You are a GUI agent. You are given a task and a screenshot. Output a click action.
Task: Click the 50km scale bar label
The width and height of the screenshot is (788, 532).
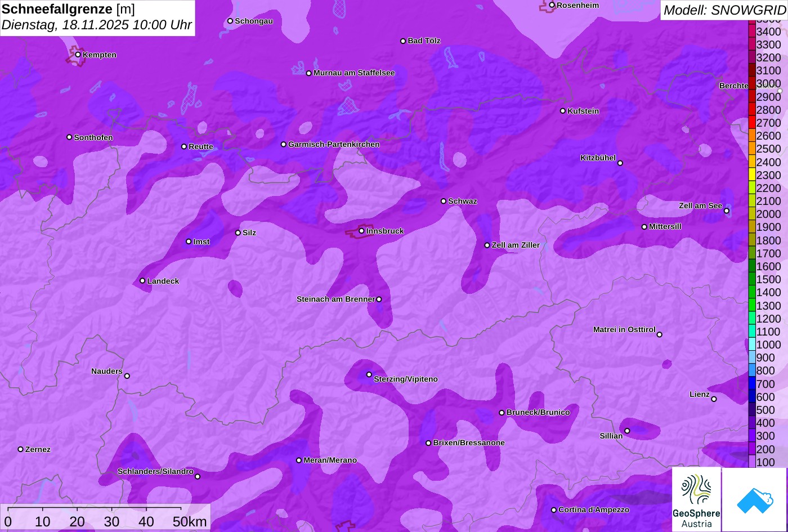(190, 522)
